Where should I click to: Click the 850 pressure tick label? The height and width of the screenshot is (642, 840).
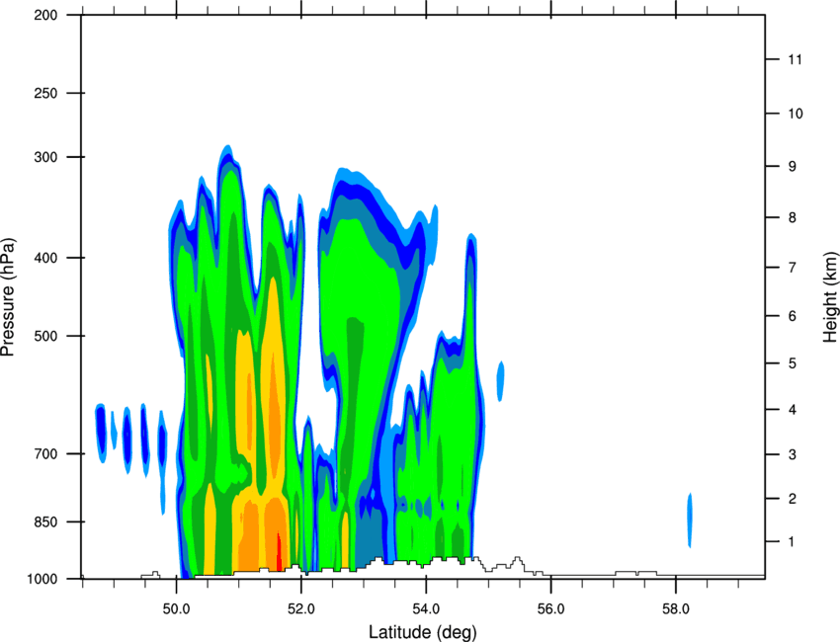coord(45,522)
